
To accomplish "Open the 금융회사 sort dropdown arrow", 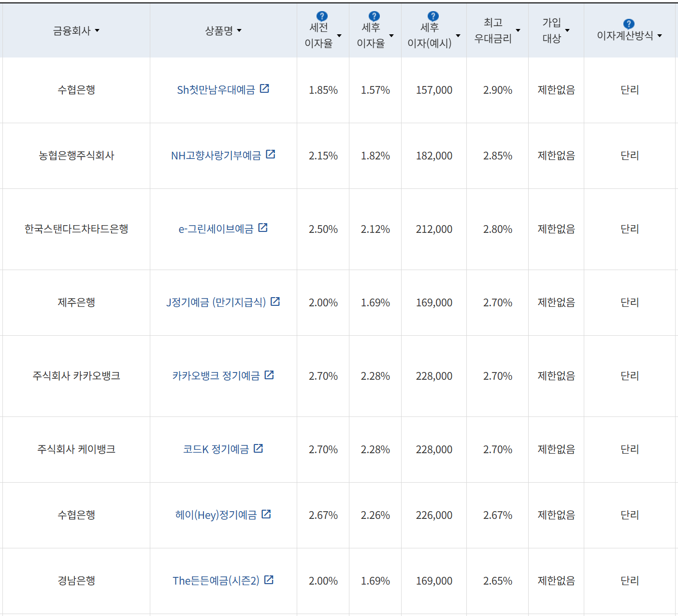I will click(x=98, y=30).
